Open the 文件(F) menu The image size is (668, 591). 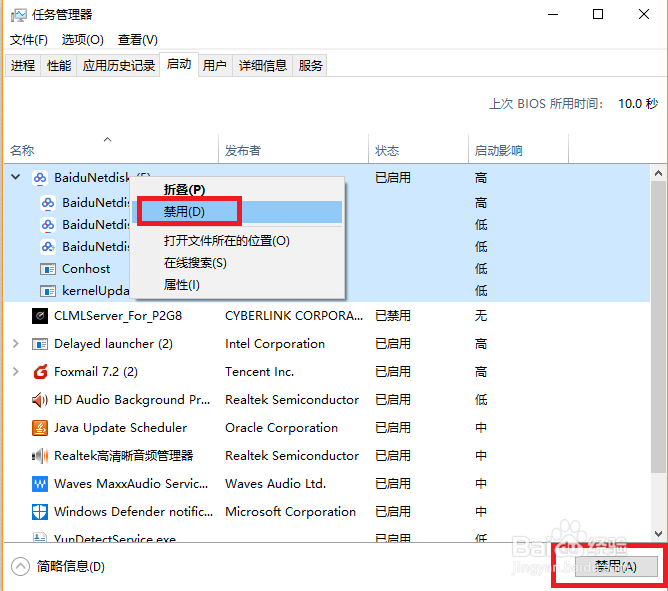[29, 40]
